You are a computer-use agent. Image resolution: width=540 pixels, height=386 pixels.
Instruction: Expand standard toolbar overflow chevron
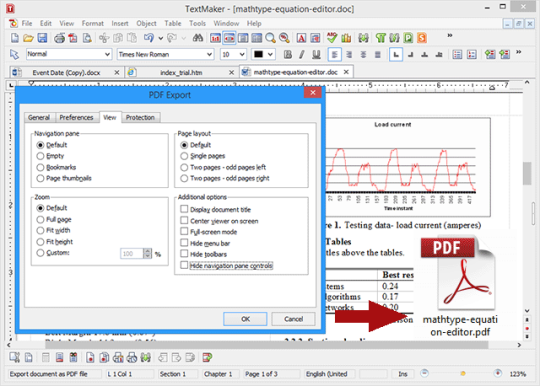pyautogui.click(x=450, y=35)
